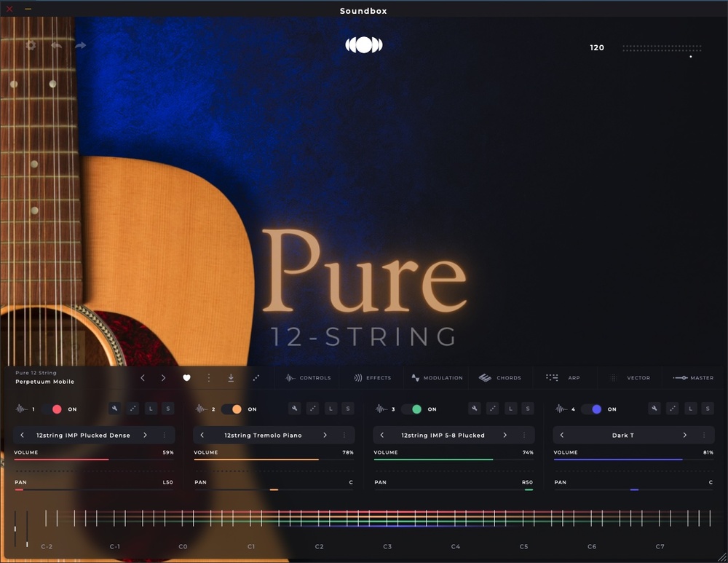Next sample after 12string Tremolo Piano
This screenshot has height=563, width=728.
(325, 436)
